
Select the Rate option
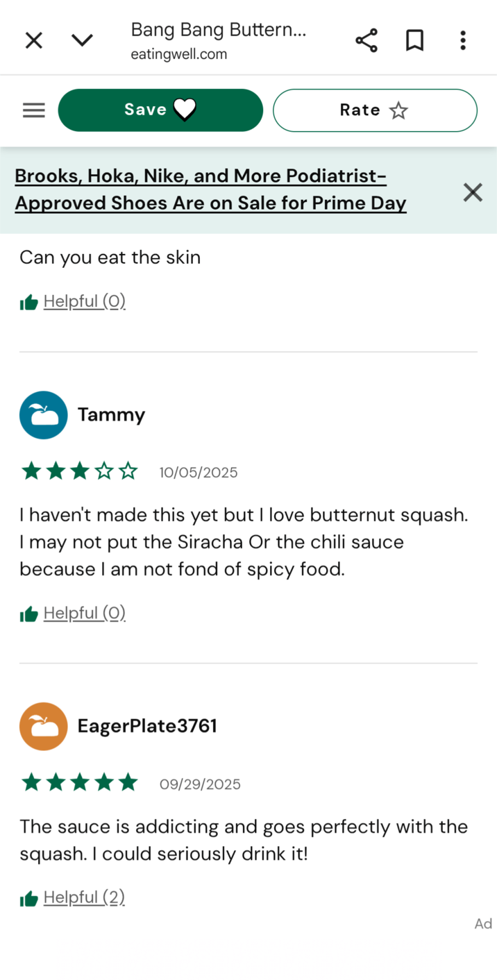(375, 110)
